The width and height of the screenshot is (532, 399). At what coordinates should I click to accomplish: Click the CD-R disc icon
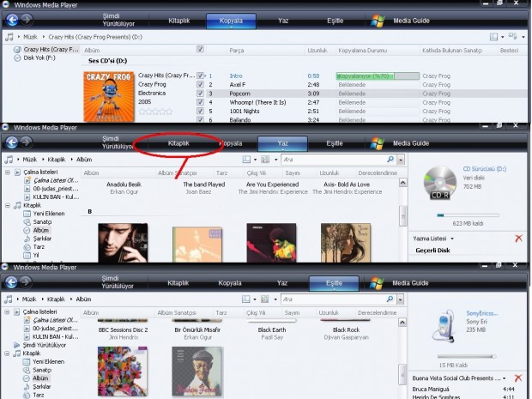439,183
